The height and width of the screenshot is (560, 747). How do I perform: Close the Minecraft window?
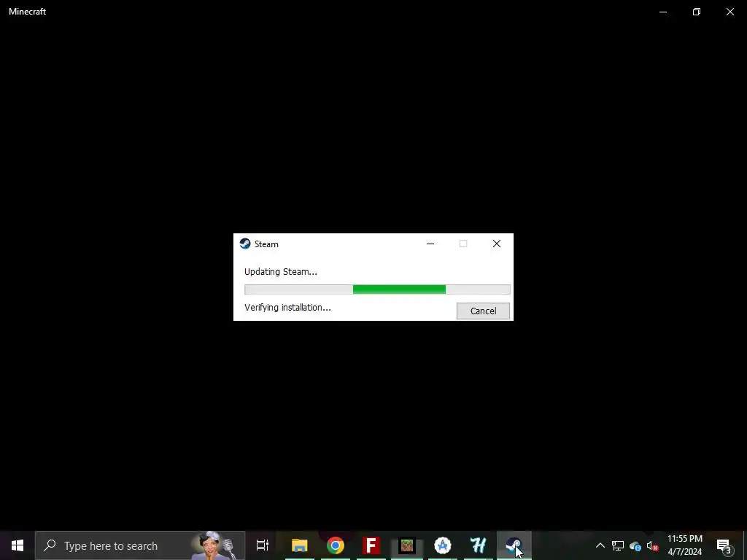(729, 12)
